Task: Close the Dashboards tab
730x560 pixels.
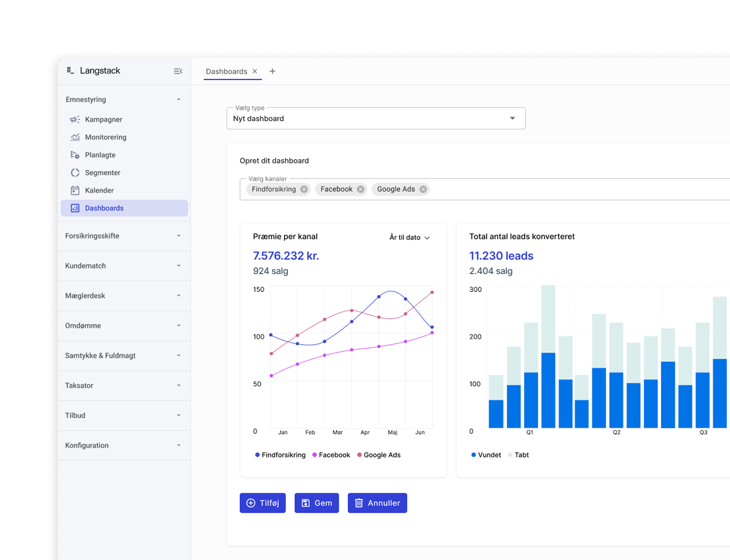Action: click(255, 71)
